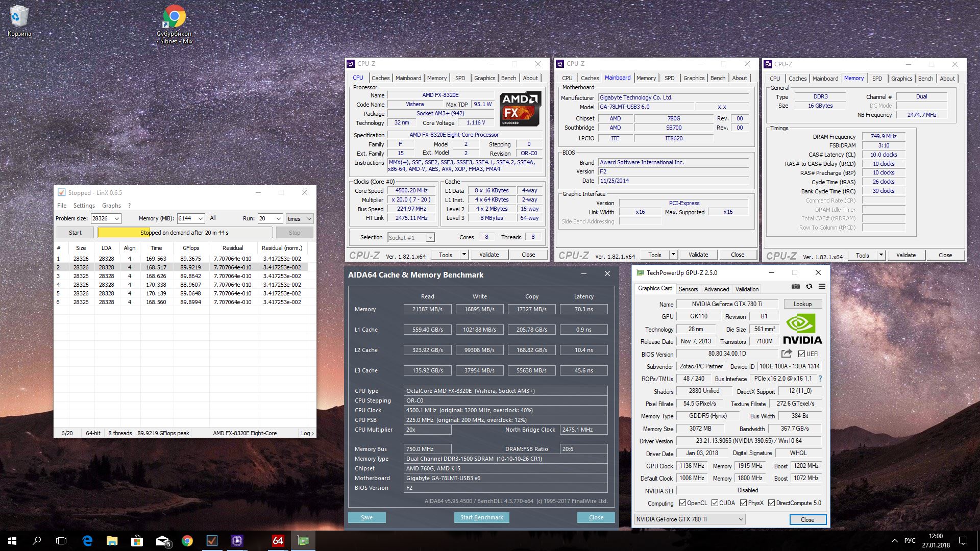Toggle the UEFI checkbox
Viewport: 980px width, 551px height.
[x=801, y=354]
